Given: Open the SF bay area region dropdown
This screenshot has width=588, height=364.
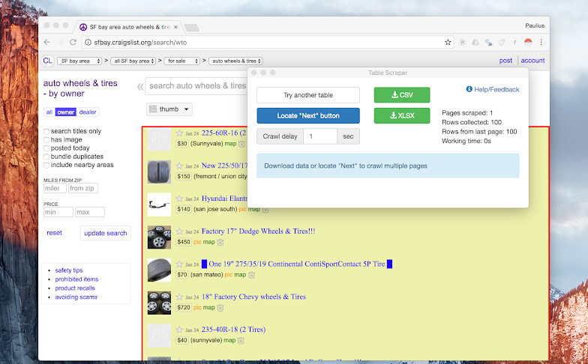Looking at the screenshot, I should [x=78, y=61].
